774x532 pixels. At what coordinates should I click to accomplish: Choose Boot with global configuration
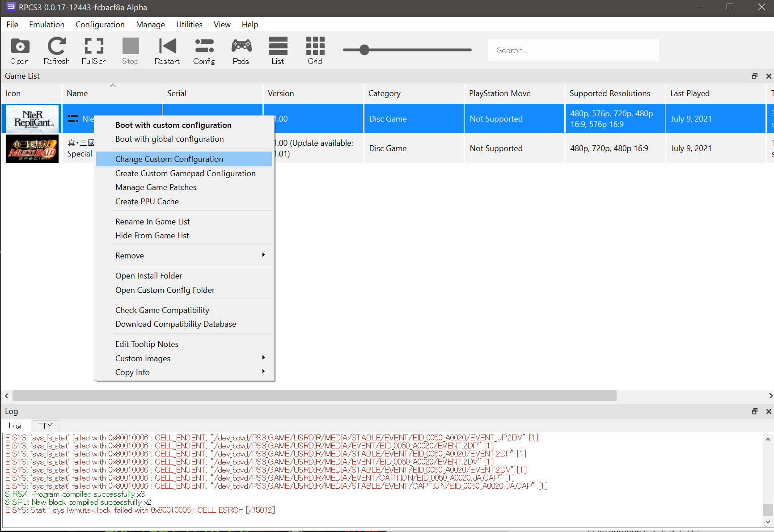184,139
